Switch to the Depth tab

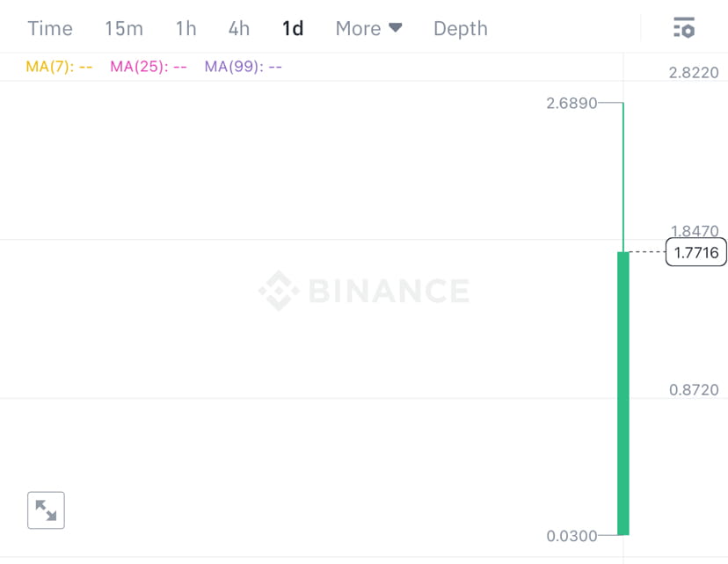[x=460, y=27]
